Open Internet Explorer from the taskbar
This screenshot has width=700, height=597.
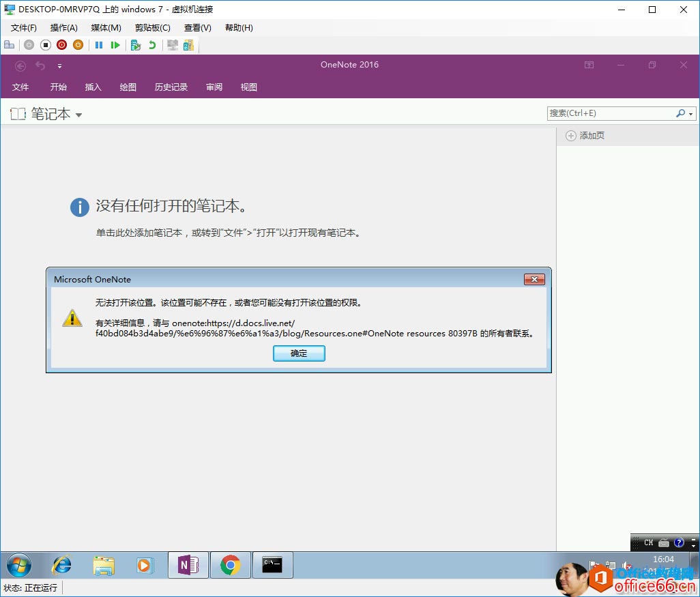click(61, 566)
